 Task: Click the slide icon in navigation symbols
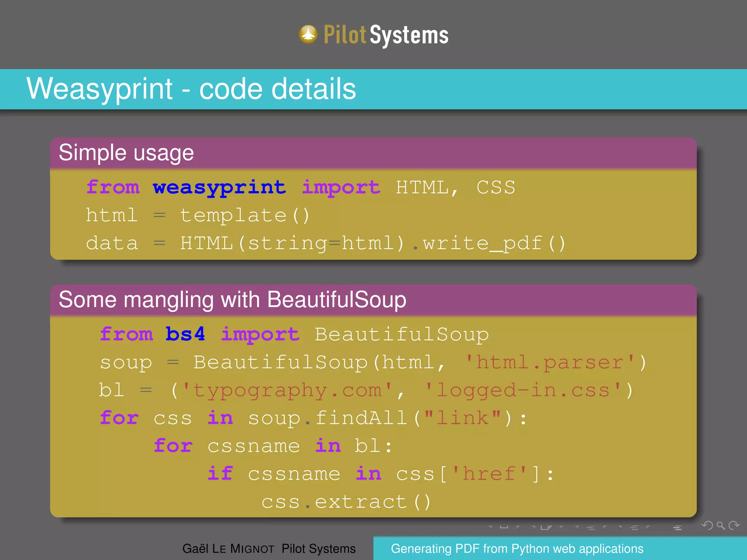tap(504, 527)
